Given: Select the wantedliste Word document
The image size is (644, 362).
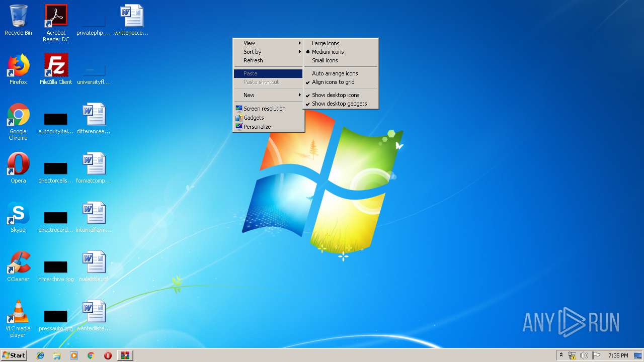Looking at the screenshot, I should click(x=94, y=316).
